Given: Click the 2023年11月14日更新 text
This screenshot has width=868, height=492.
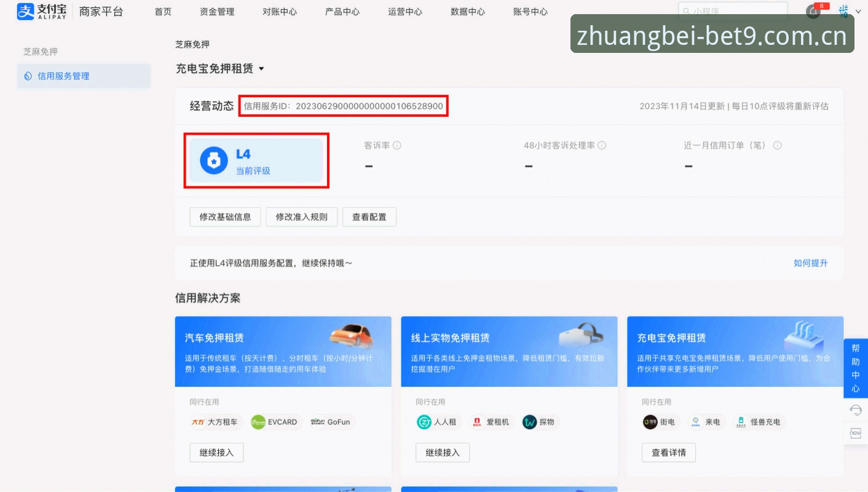Looking at the screenshot, I should [682, 106].
